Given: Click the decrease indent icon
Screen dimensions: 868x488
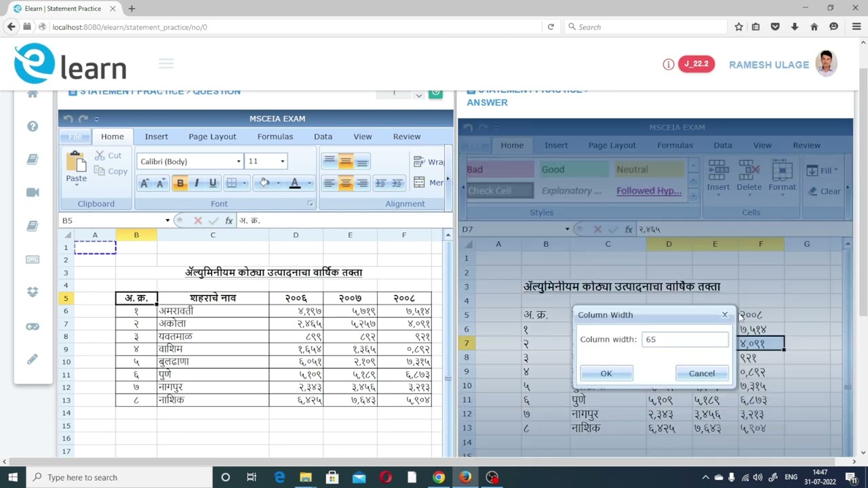Looking at the screenshot, I should coord(380,183).
